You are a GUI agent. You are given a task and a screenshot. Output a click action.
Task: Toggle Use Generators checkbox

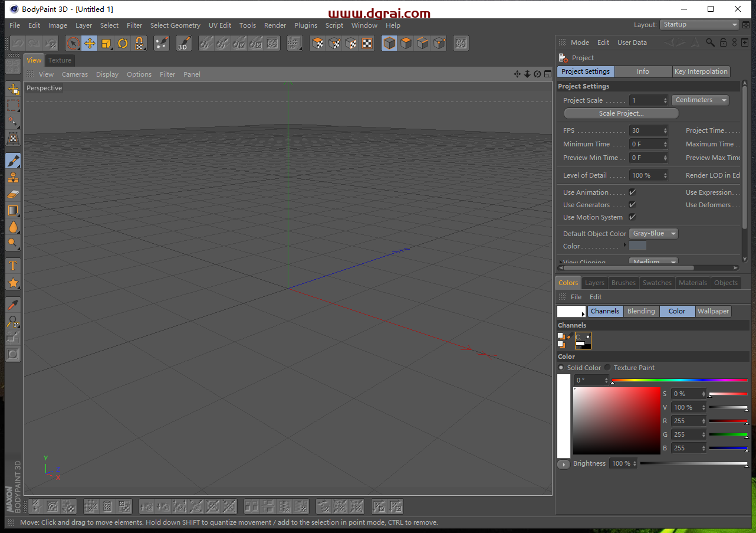click(x=632, y=205)
